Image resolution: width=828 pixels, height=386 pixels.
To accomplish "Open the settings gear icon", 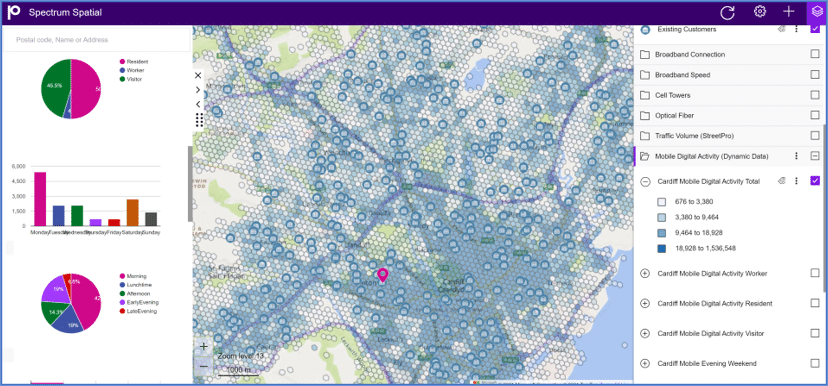I will pos(760,12).
